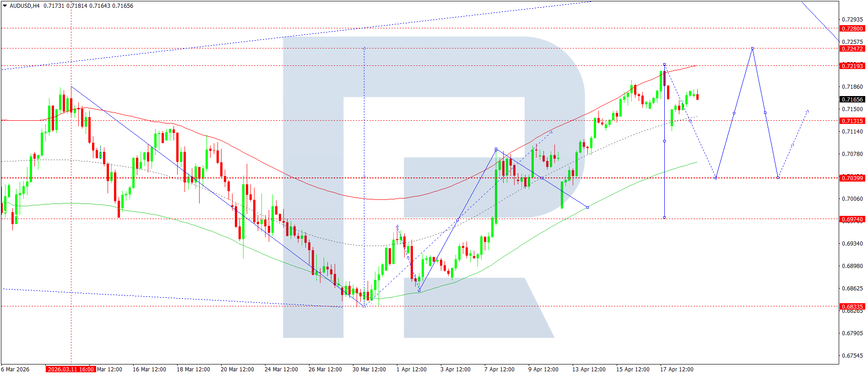Click the red 0.68335 bottom level label

coord(852,306)
